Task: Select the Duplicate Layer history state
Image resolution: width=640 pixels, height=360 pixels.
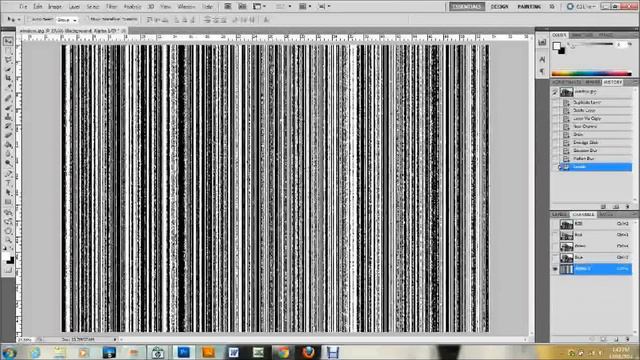Action: click(x=596, y=102)
